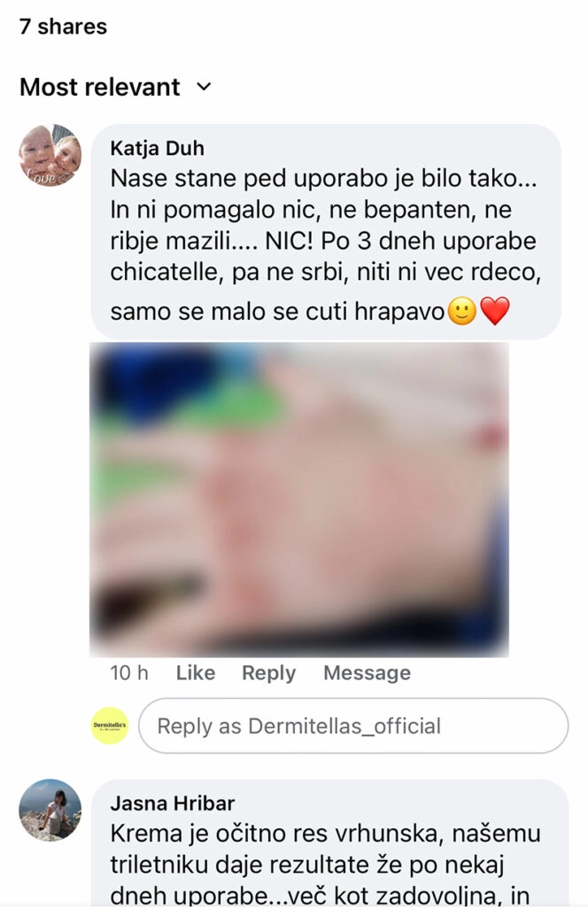Click the yellow Dermitella's page avatar
Screen dimensions: 588x907
110,725
